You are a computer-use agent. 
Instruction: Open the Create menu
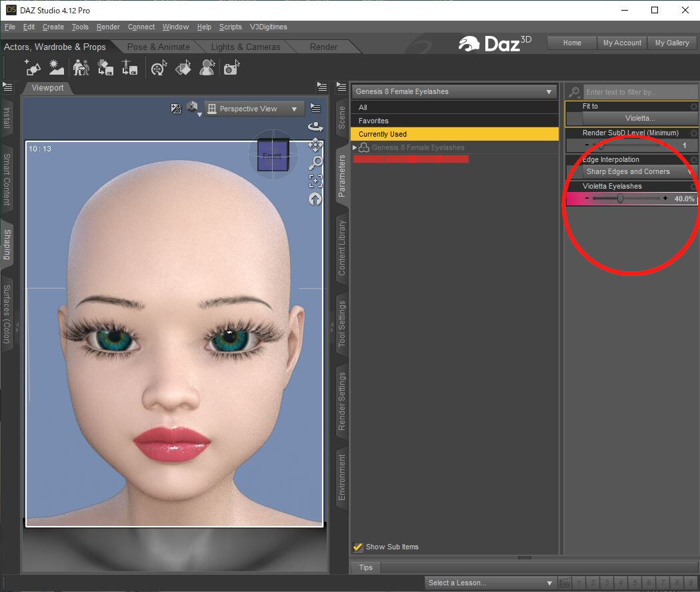(x=53, y=27)
